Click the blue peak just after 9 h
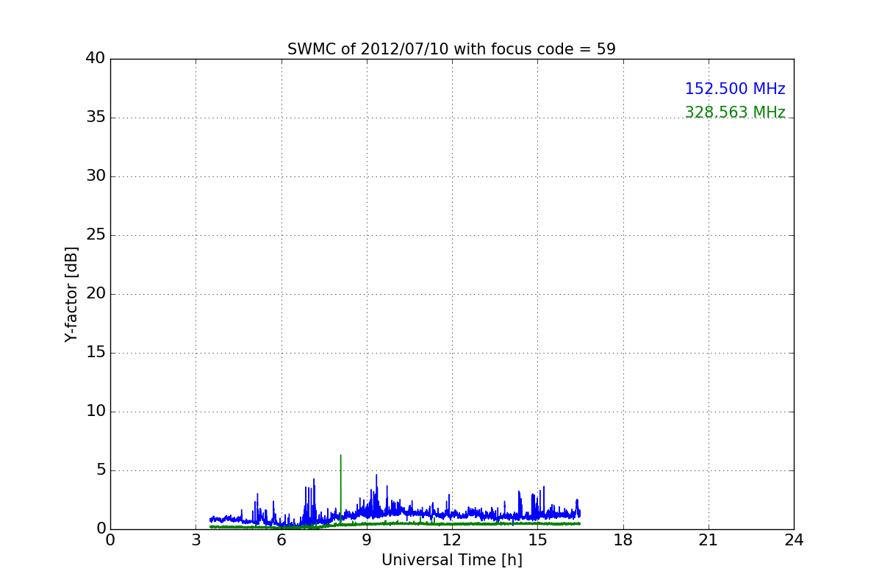The image size is (882, 588). [x=376, y=494]
